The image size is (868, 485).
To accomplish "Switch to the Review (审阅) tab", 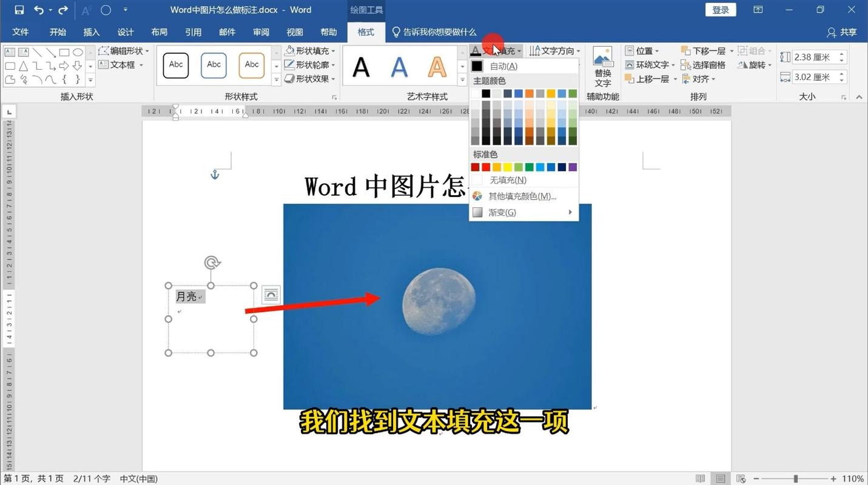I will tap(261, 32).
